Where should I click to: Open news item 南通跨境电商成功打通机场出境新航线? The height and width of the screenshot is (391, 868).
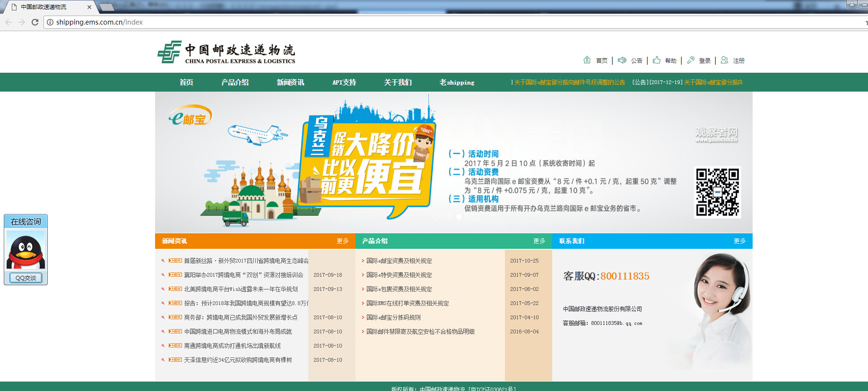click(232, 346)
